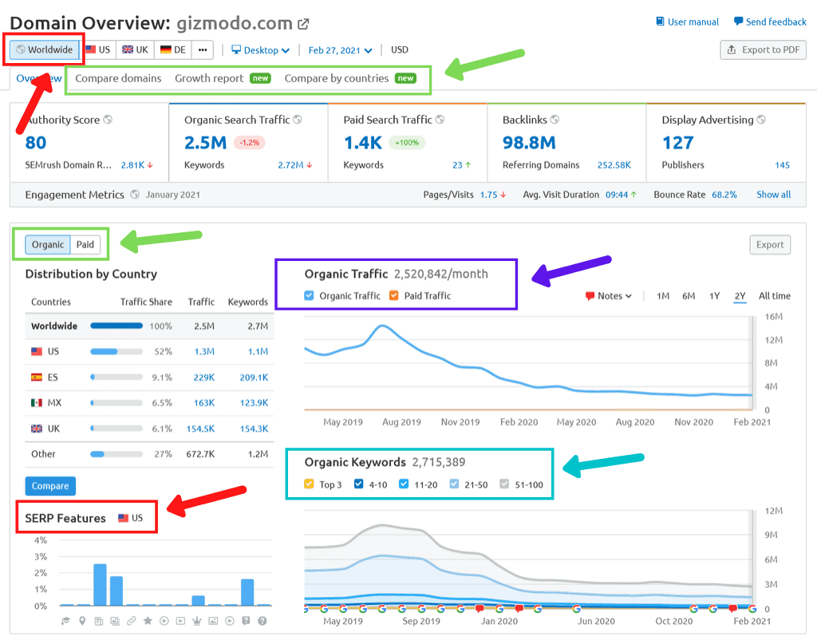Open the Send feedback link

(770, 22)
